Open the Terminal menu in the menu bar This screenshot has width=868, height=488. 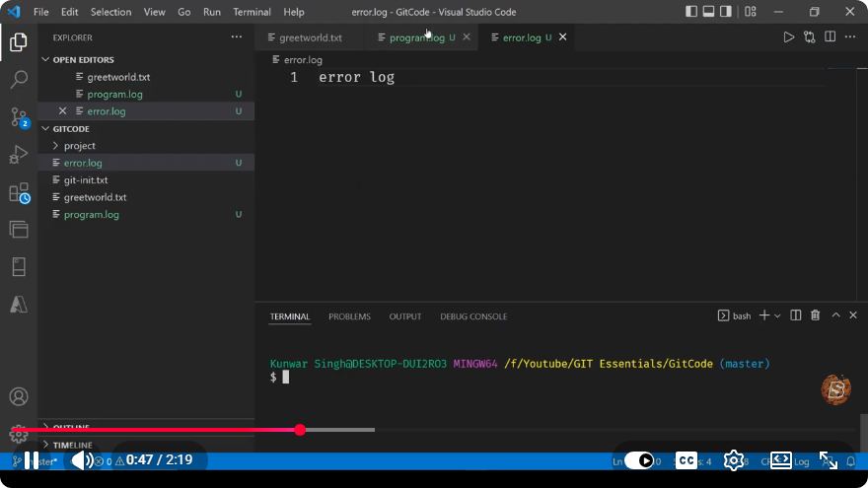click(252, 12)
